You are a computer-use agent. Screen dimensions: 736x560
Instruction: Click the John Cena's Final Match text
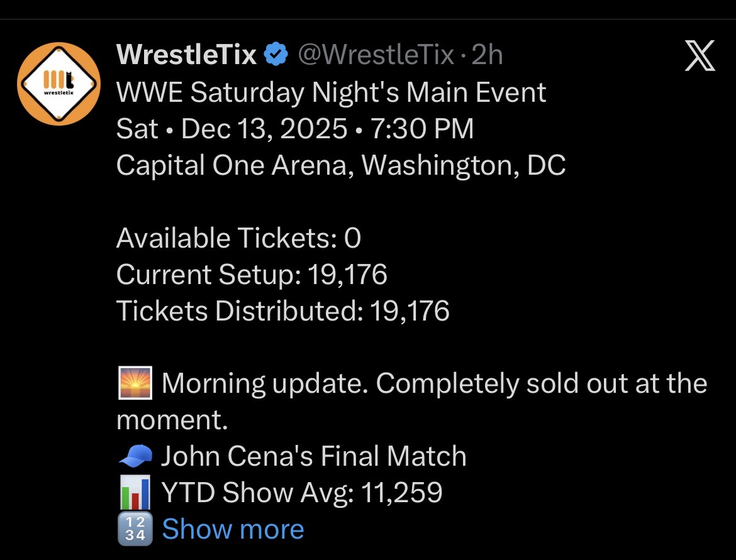click(313, 456)
